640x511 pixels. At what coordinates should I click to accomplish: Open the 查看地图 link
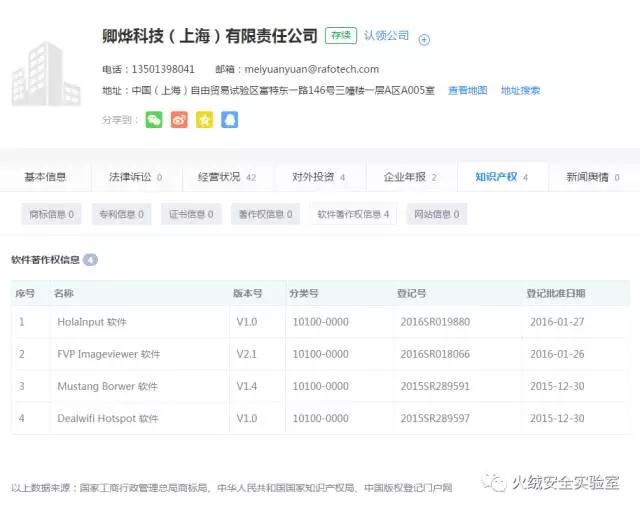(468, 90)
